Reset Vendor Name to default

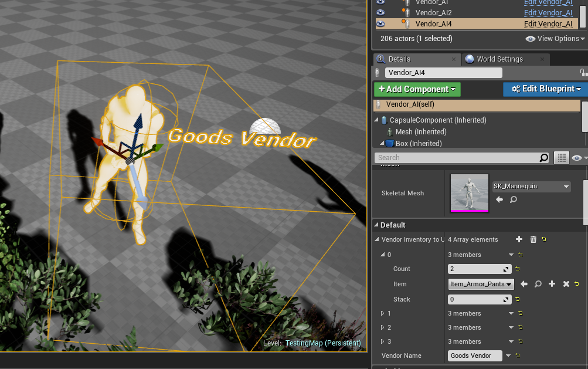[518, 355]
